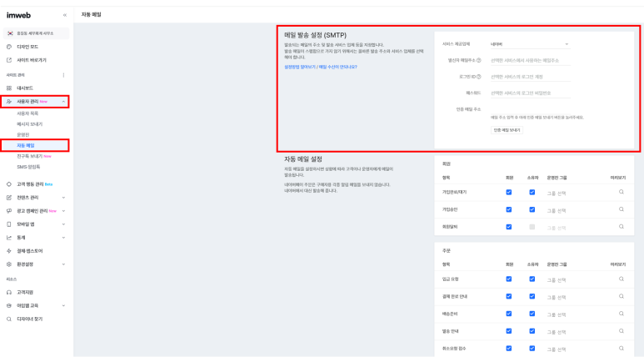Preview the 가입완료/대기 mail with magnifier
This screenshot has height=357, width=644.
pyautogui.click(x=621, y=192)
